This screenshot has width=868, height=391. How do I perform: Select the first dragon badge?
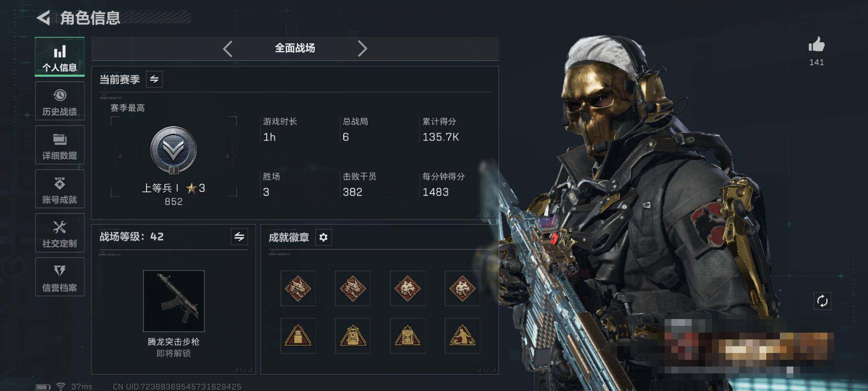click(x=298, y=288)
